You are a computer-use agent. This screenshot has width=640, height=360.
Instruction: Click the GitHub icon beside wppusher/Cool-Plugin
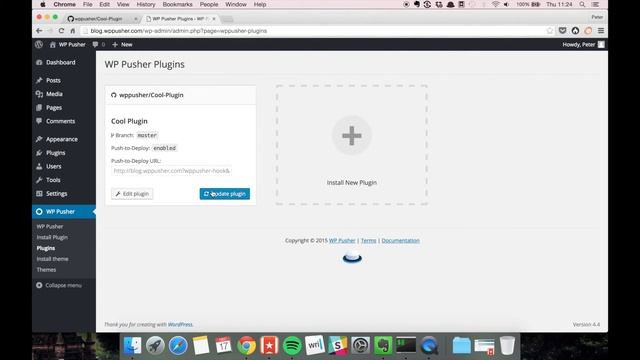click(x=113, y=95)
